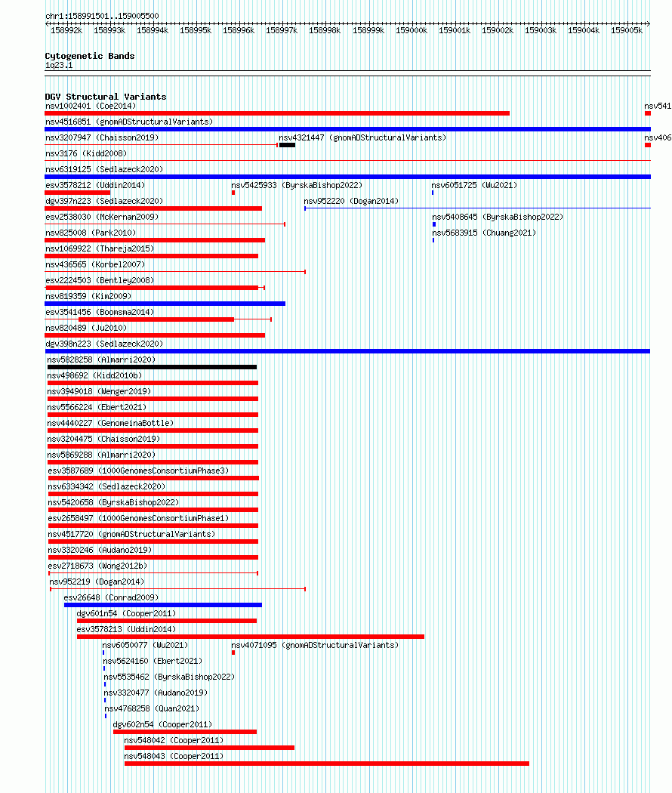Viewport: 672px width, 793px height.
Task: Select nsv3320246 (Audano2019) label
Action: [100, 550]
